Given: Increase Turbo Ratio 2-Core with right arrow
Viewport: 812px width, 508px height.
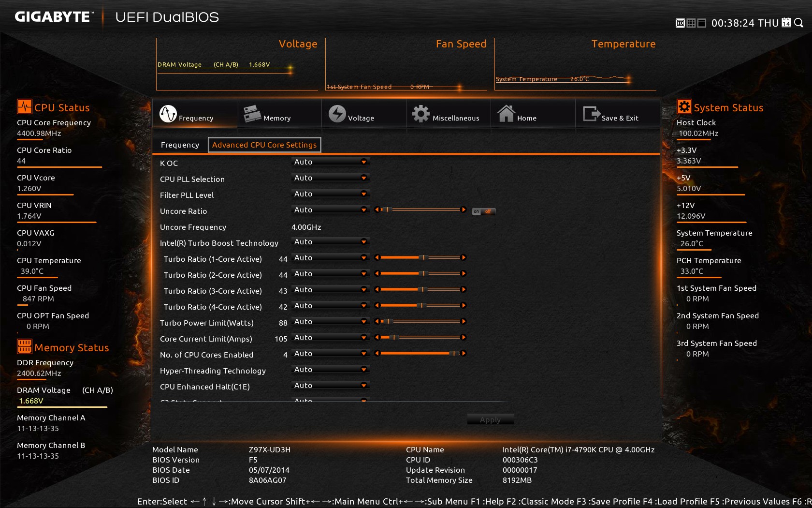Looking at the screenshot, I should pyautogui.click(x=464, y=273).
